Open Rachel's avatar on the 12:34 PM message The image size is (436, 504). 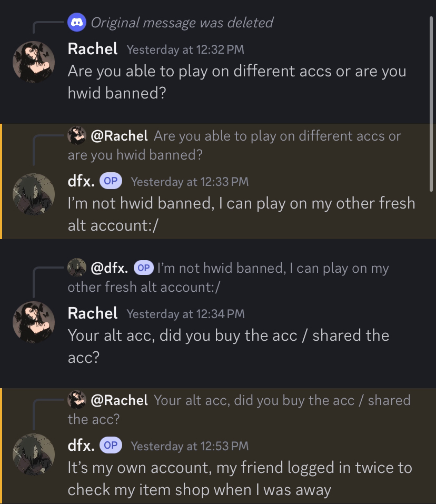click(34, 322)
